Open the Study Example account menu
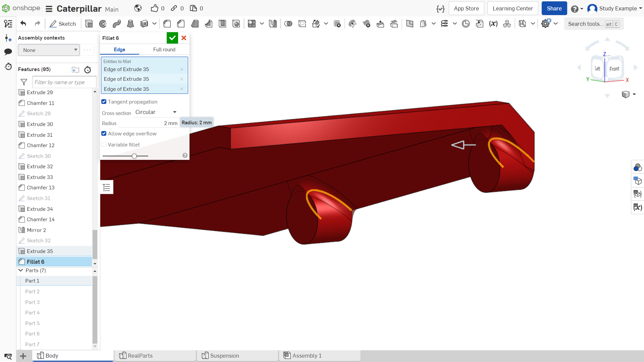The image size is (644, 362). pyautogui.click(x=614, y=8)
